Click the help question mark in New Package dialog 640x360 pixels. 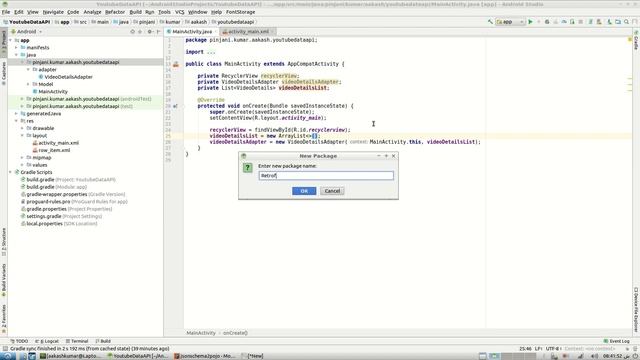click(x=247, y=168)
